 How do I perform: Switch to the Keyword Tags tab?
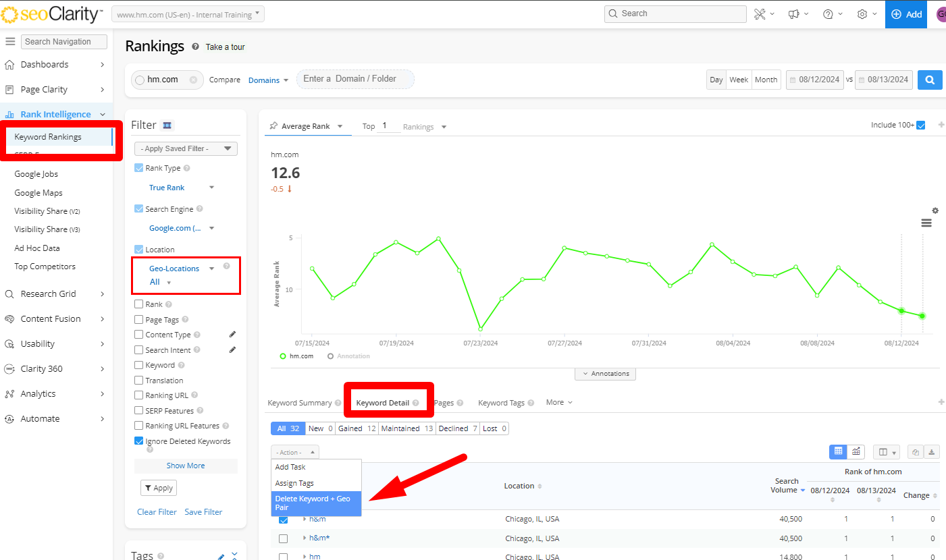[x=501, y=403]
